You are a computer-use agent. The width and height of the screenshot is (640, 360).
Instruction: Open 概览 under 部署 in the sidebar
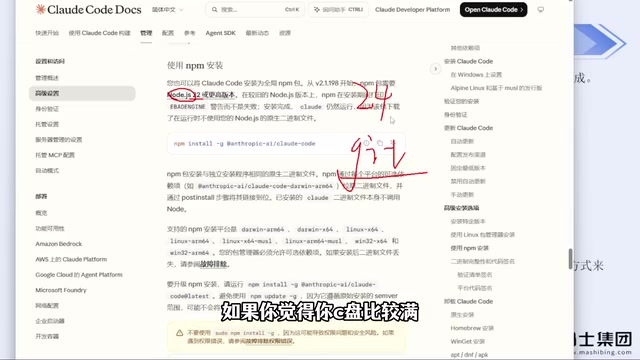pyautogui.click(x=41, y=213)
